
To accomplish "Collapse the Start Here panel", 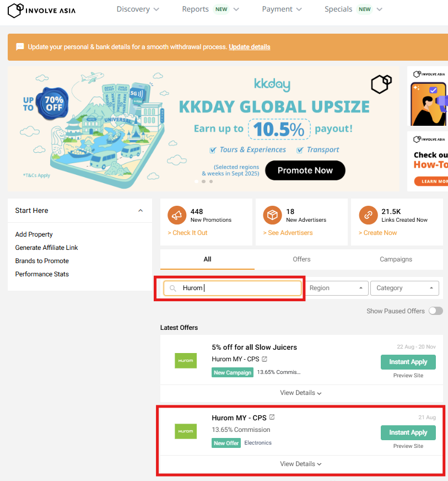I will 141,211.
